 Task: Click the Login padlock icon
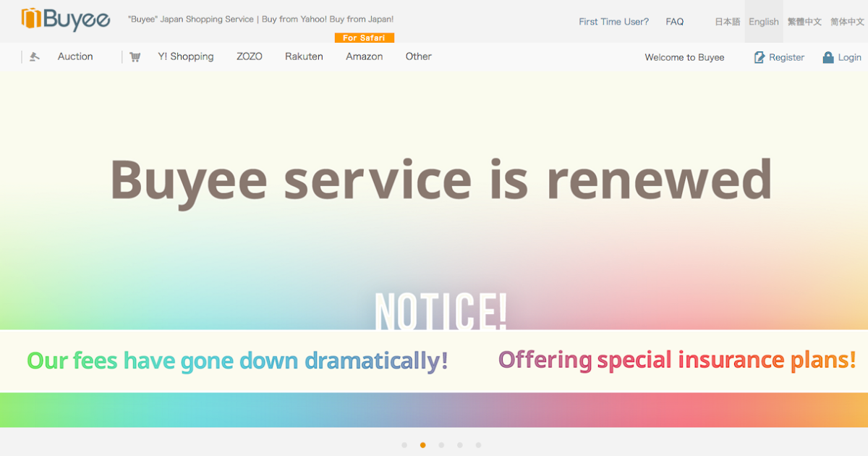(828, 57)
